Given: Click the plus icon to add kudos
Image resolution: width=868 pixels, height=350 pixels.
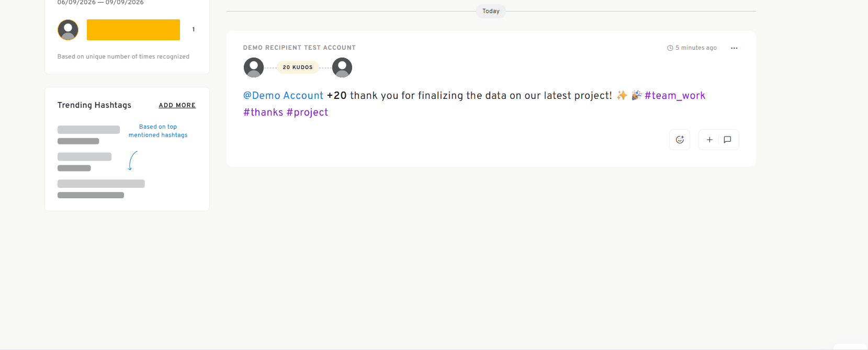Looking at the screenshot, I should pos(709,140).
